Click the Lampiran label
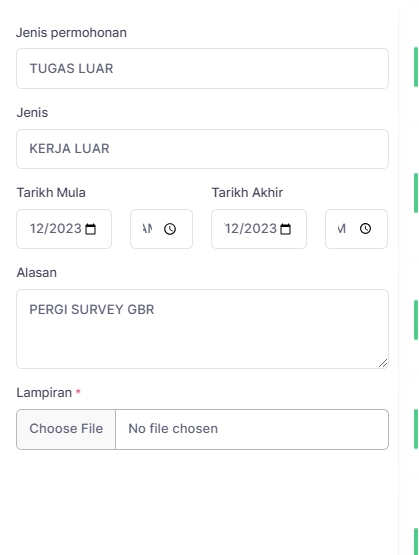Screen dimensions: 419x555 (x=44, y=393)
